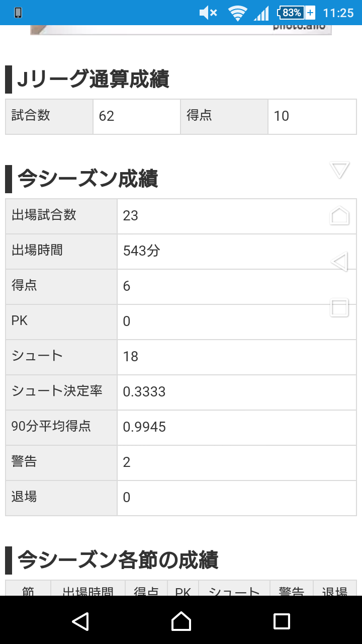362x644 pixels.
Task: Select the シュート決定率 row label
Action: click(x=57, y=391)
